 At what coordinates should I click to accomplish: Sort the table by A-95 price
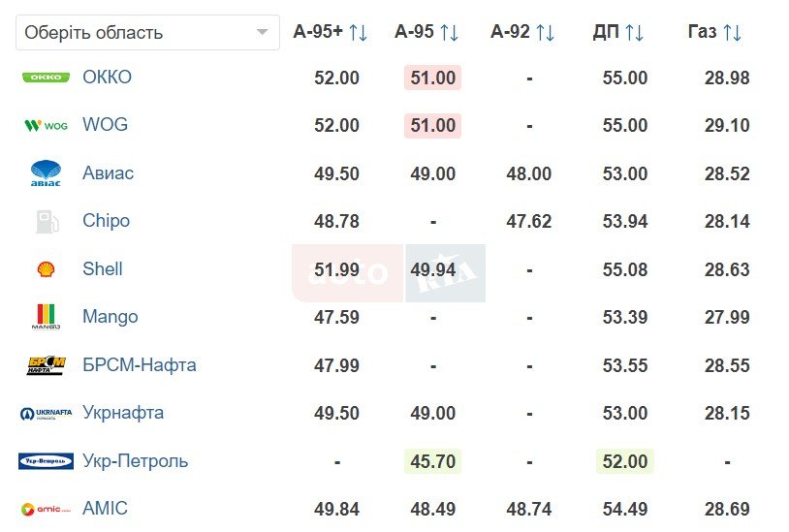(x=449, y=33)
